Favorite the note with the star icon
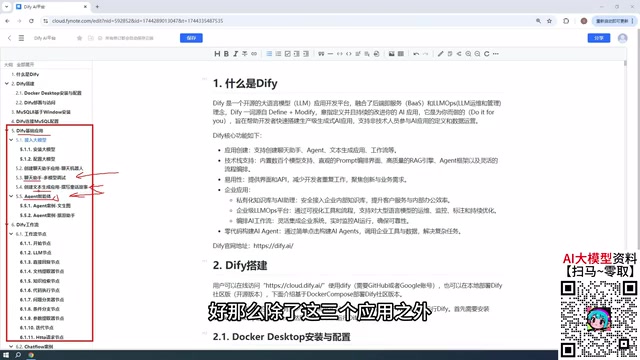640x360 pixels. click(80, 38)
